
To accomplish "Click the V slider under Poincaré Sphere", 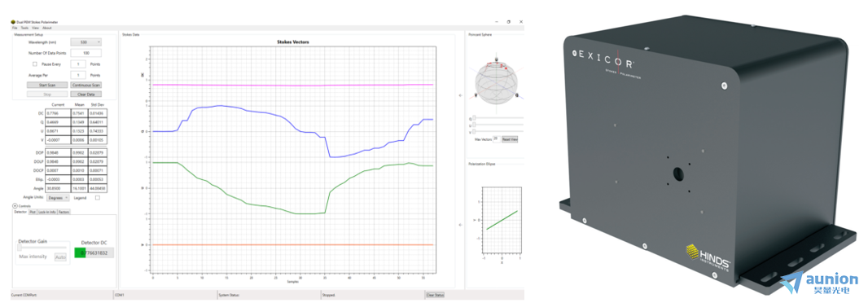I will coord(498,132).
